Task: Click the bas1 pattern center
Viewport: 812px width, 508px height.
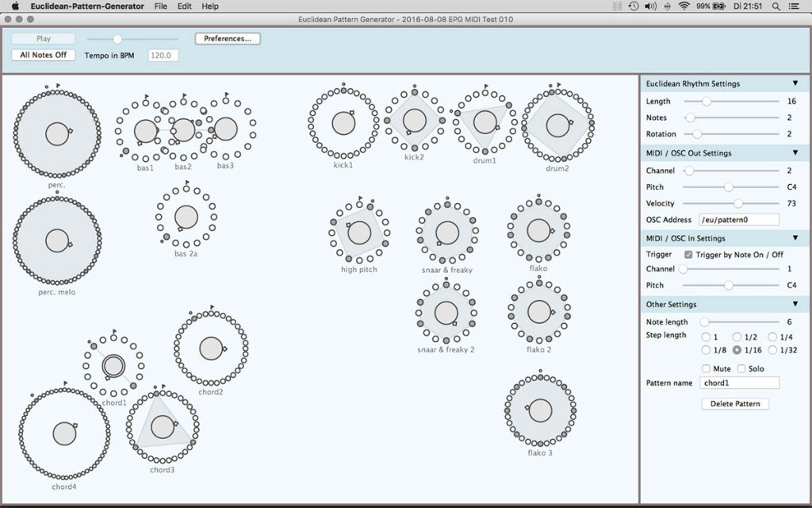Action: [146, 131]
